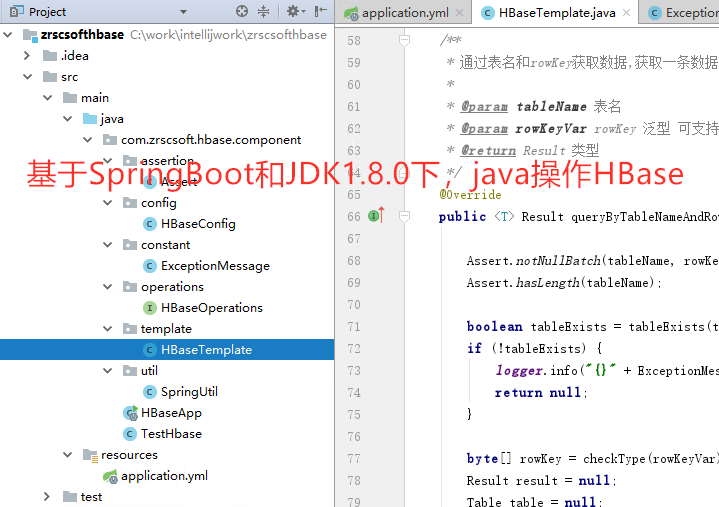The image size is (719, 507).
Task: Click the hide Project panel icon
Action: coord(321,11)
